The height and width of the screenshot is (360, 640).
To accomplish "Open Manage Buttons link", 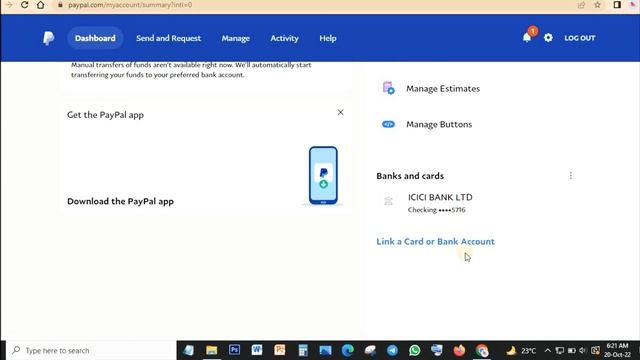I will [x=439, y=124].
